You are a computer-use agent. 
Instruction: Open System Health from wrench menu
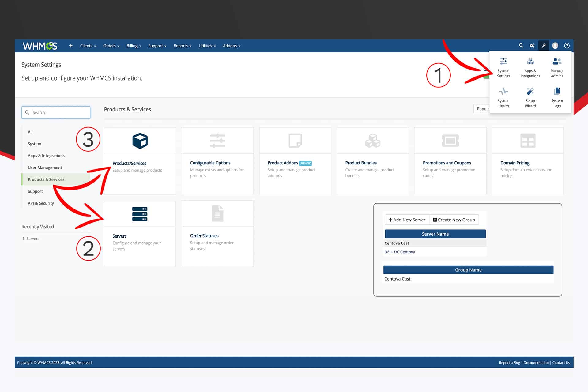coord(503,98)
